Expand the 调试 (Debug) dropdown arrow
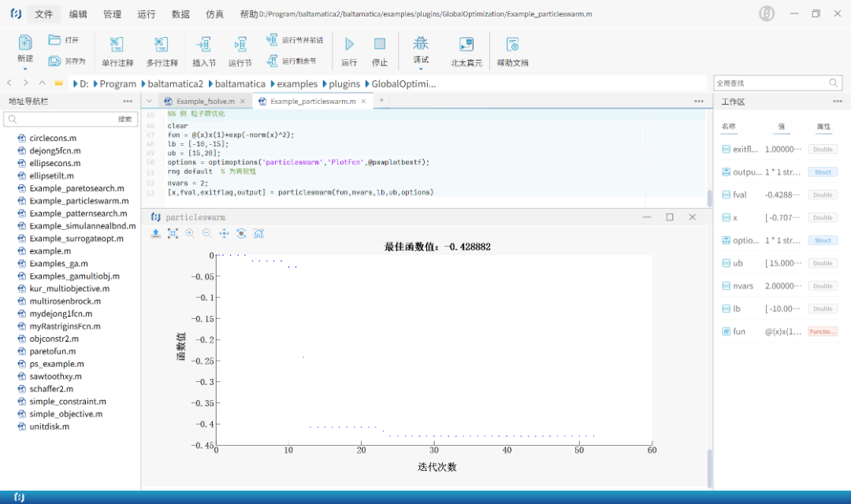Screen dimensions: 851x504 pyautogui.click(x=421, y=69)
